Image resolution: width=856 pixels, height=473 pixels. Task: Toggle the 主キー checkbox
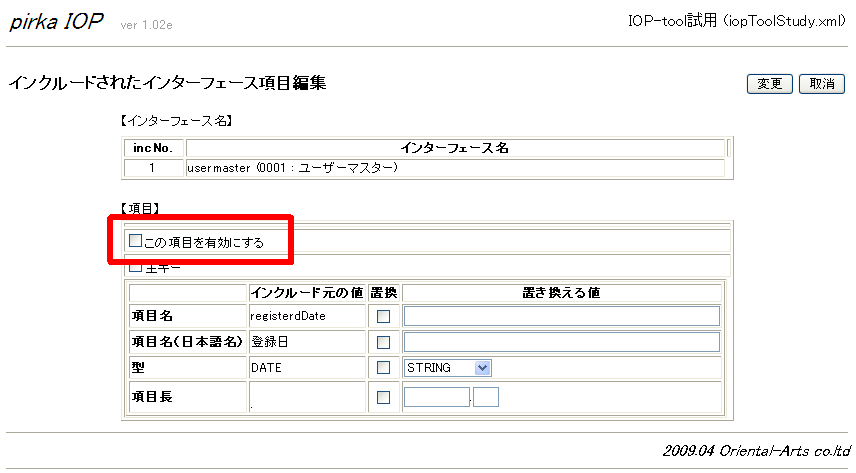pos(136,267)
